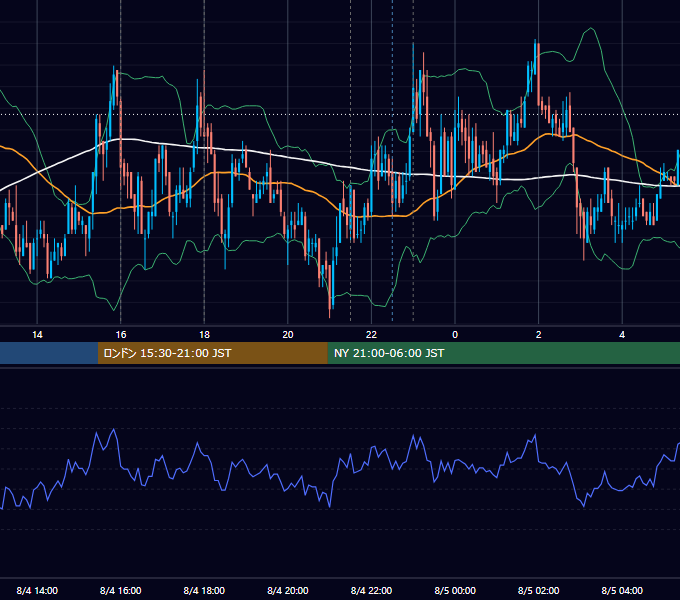Click the 8/4 22:00 date label

pyautogui.click(x=371, y=590)
